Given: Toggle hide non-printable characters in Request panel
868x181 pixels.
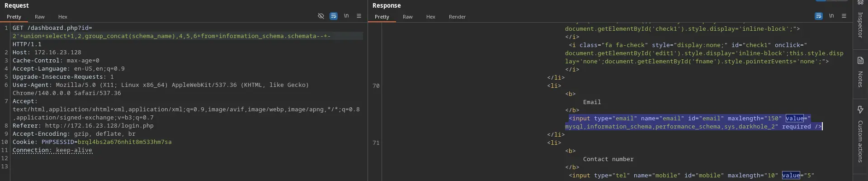Looking at the screenshot, I should (321, 16).
